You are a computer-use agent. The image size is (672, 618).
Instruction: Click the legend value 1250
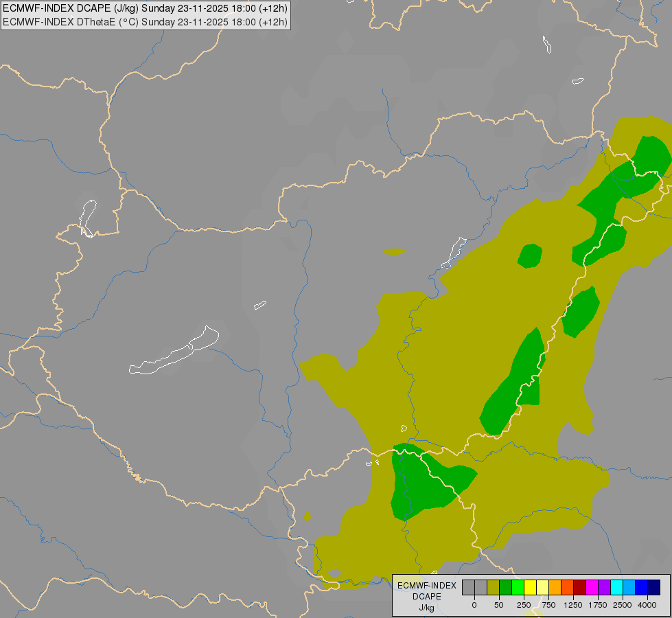[x=573, y=605]
